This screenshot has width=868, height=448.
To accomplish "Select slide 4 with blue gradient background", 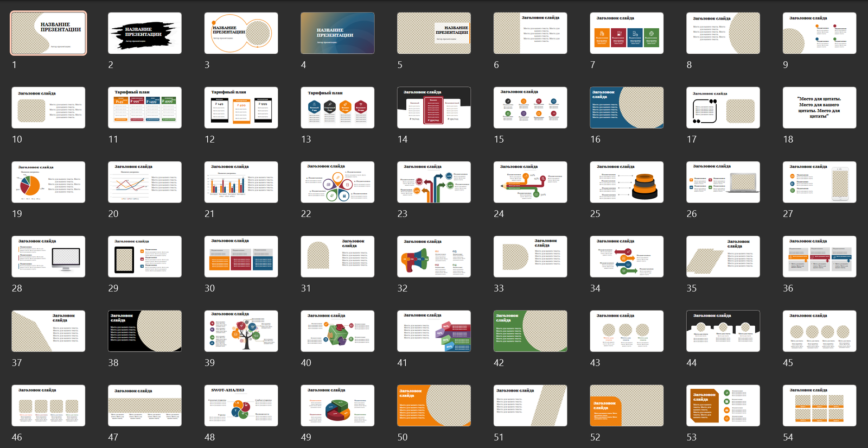I will 337,33.
